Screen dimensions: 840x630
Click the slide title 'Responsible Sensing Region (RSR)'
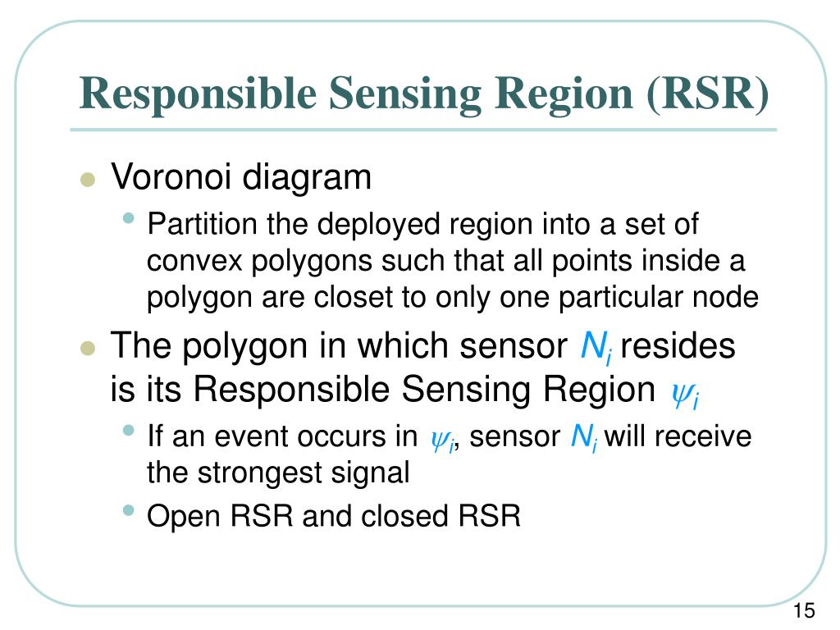424,94
